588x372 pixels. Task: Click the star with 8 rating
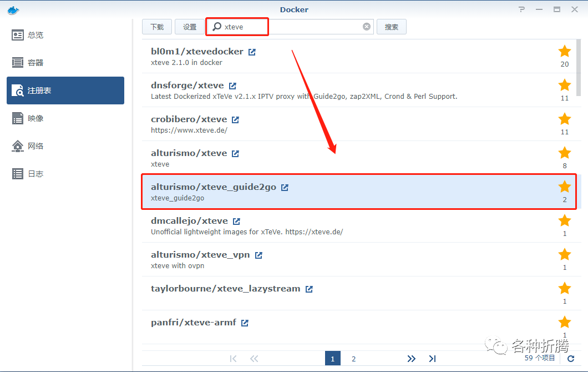(564, 152)
